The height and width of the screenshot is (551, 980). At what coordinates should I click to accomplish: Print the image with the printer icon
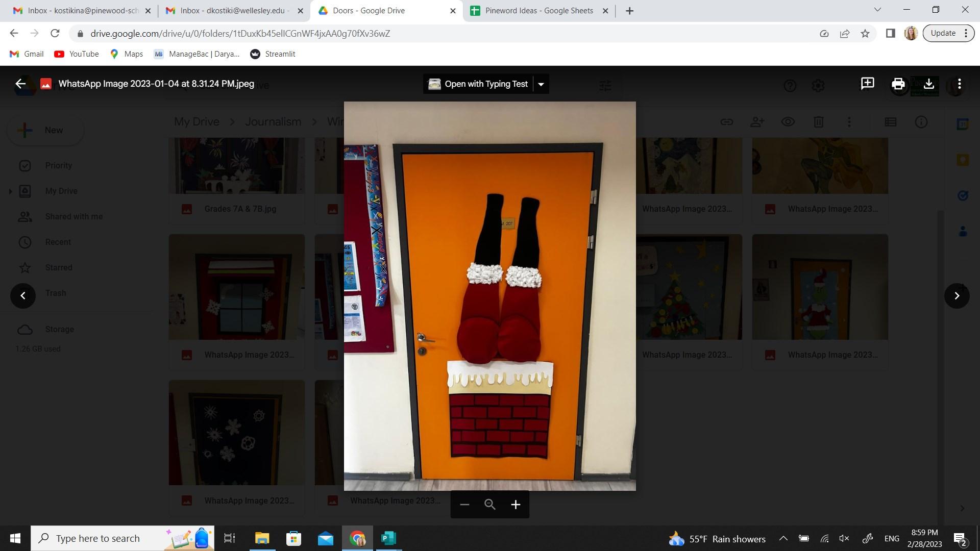[x=898, y=84]
